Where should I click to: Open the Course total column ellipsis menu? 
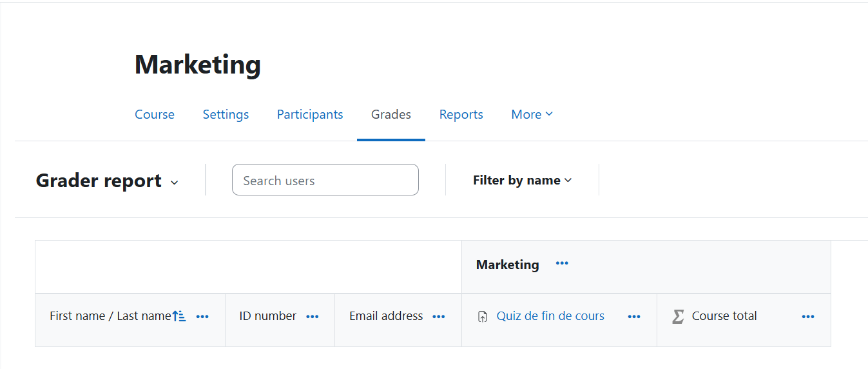(808, 317)
